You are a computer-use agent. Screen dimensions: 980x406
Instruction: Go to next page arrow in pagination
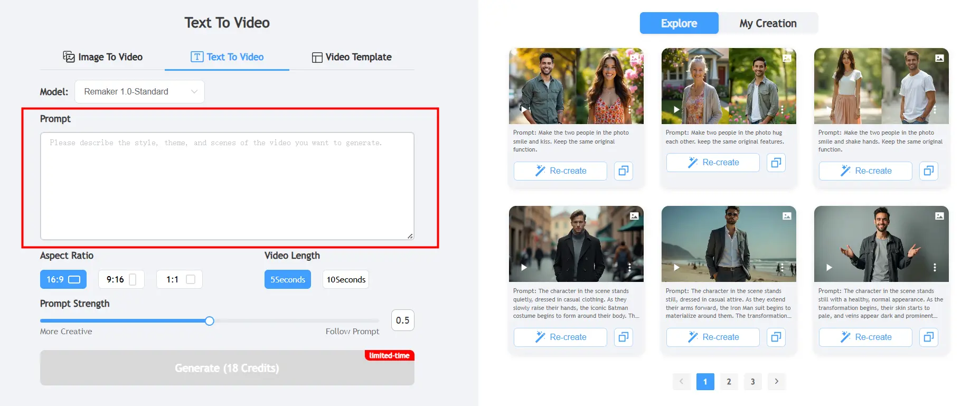(777, 381)
